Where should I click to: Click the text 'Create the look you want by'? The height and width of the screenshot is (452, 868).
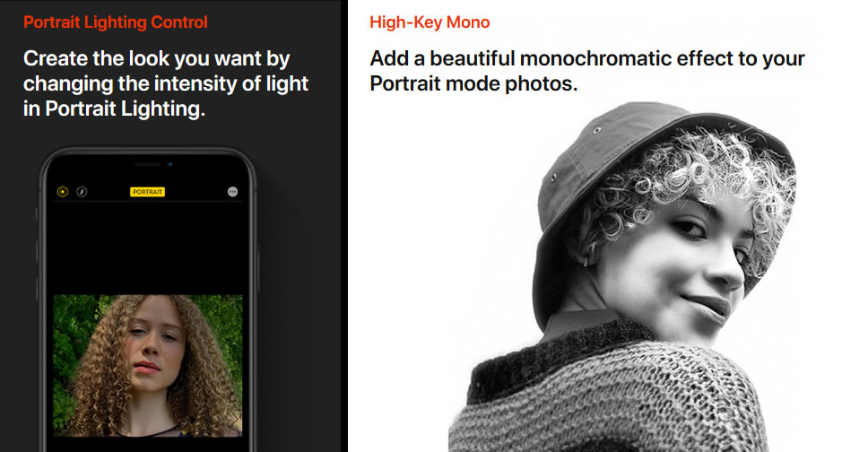click(157, 58)
